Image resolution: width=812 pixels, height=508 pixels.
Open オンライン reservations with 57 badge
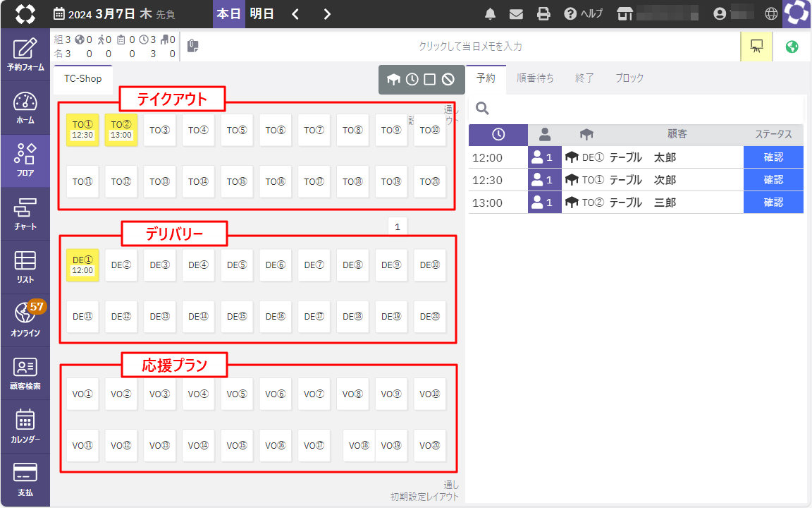coord(25,320)
